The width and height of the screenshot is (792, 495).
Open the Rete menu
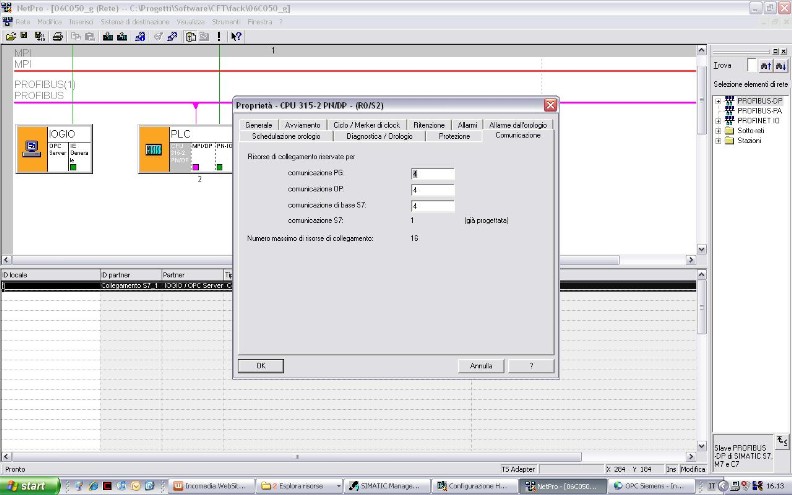pyautogui.click(x=23, y=22)
